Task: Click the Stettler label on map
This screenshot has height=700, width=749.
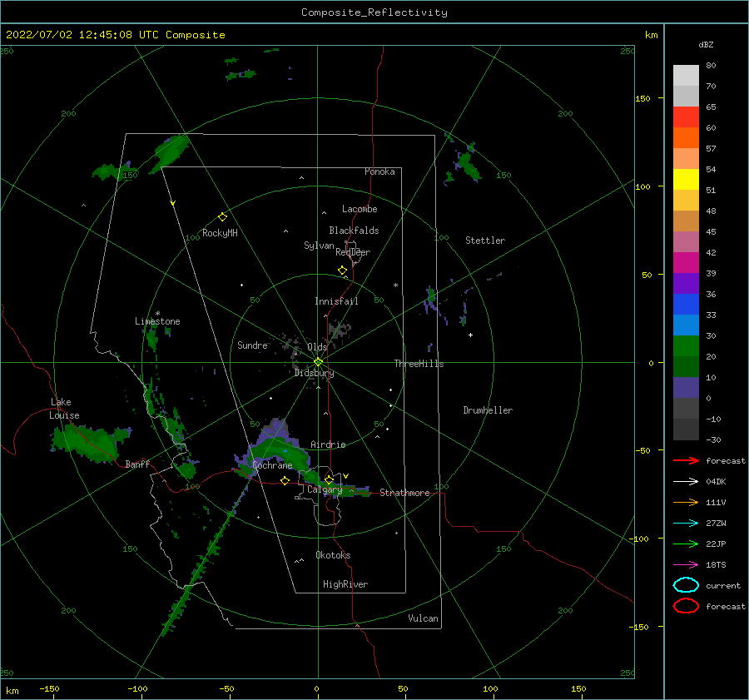Action: click(485, 241)
